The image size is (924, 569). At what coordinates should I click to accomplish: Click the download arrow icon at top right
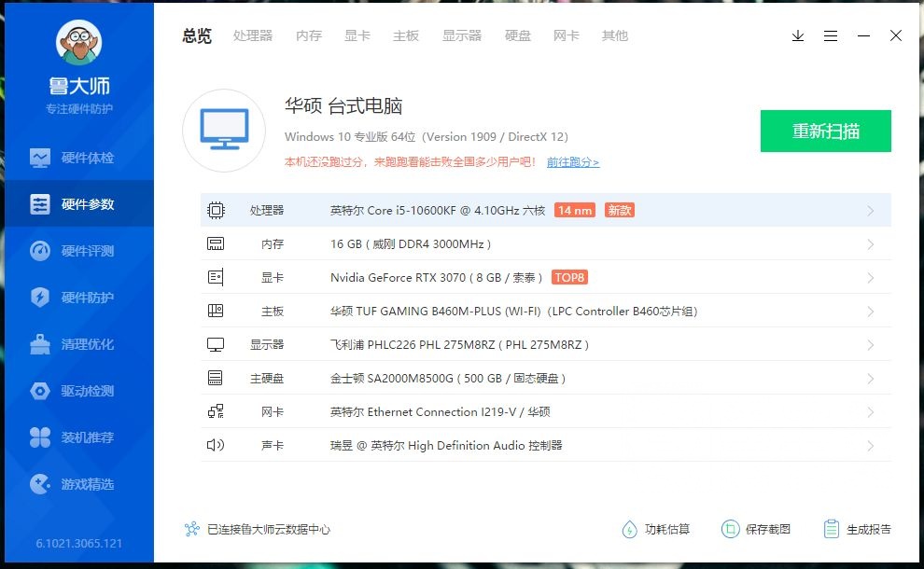pos(797,35)
